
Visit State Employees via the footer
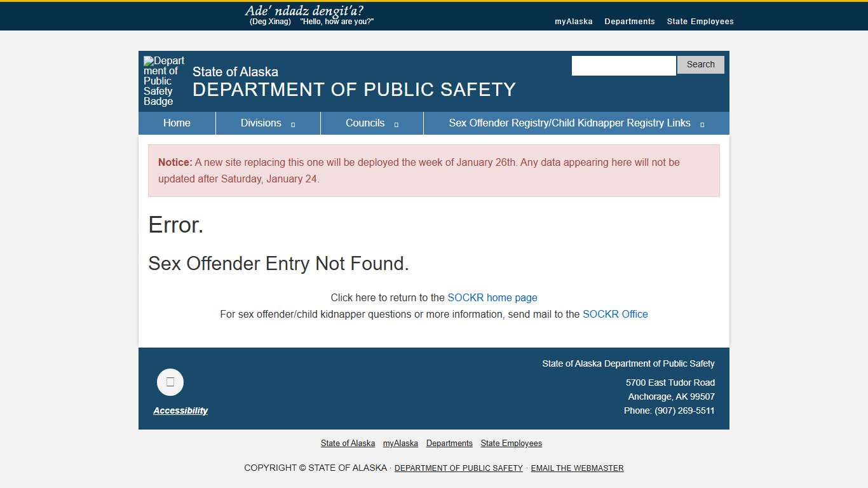point(511,443)
